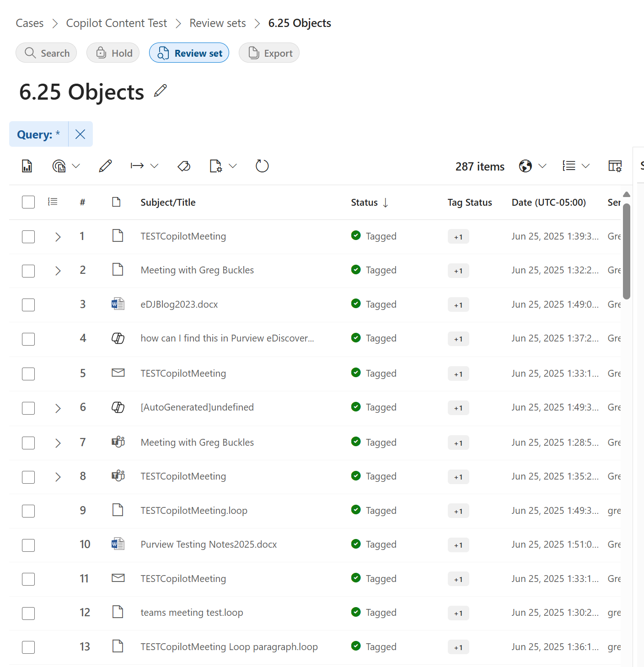Screen dimensions: 644x667
Task: Click the list view layout icon
Action: tap(569, 165)
